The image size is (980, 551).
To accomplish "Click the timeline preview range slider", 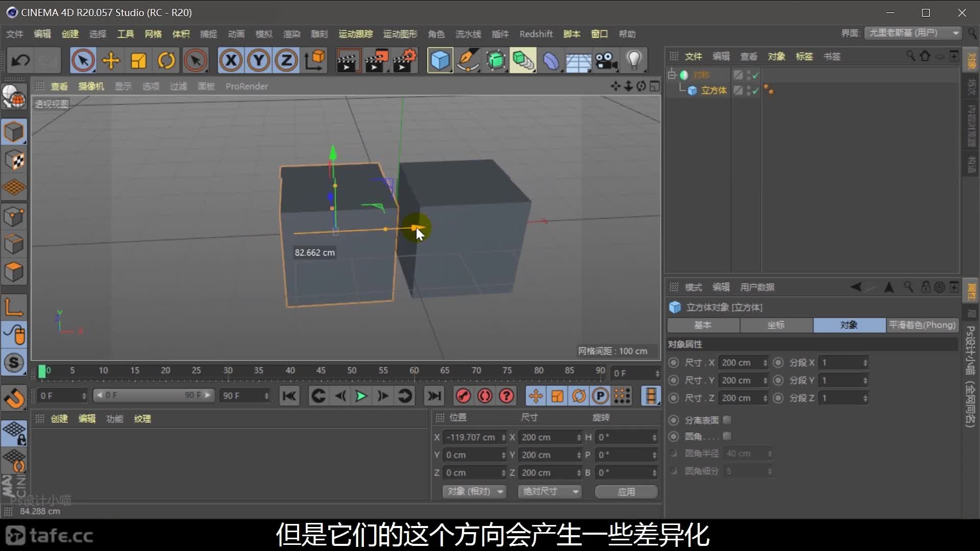I will tap(153, 395).
